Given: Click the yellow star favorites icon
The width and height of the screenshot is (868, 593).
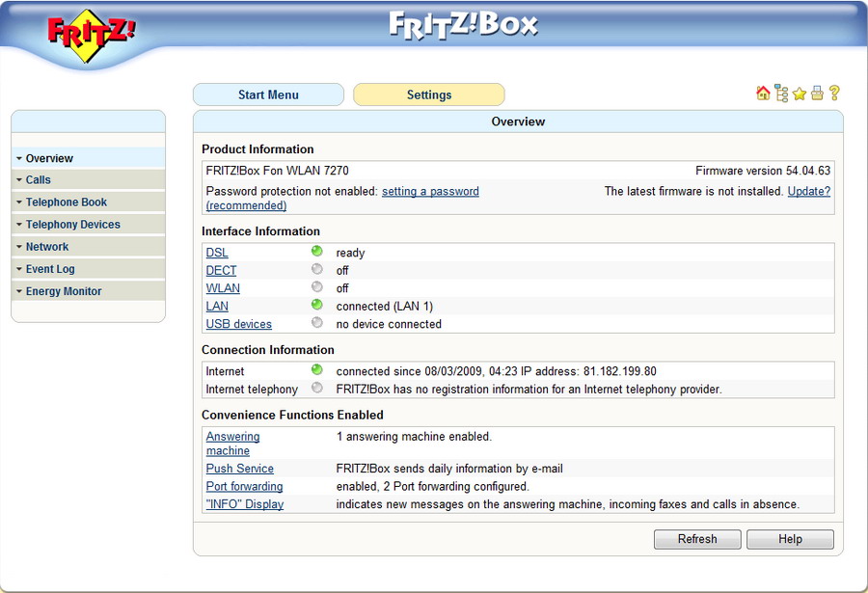Looking at the screenshot, I should (x=799, y=94).
